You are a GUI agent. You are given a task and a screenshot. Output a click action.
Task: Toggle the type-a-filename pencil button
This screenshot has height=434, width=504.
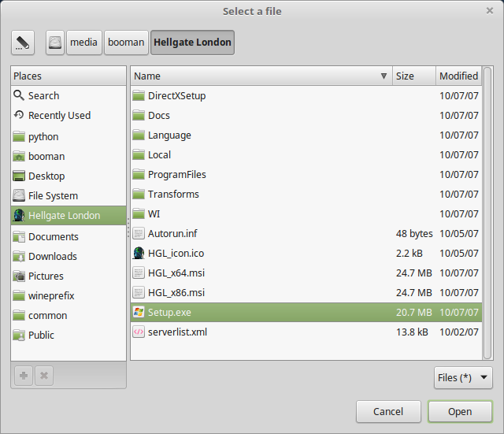click(x=23, y=43)
